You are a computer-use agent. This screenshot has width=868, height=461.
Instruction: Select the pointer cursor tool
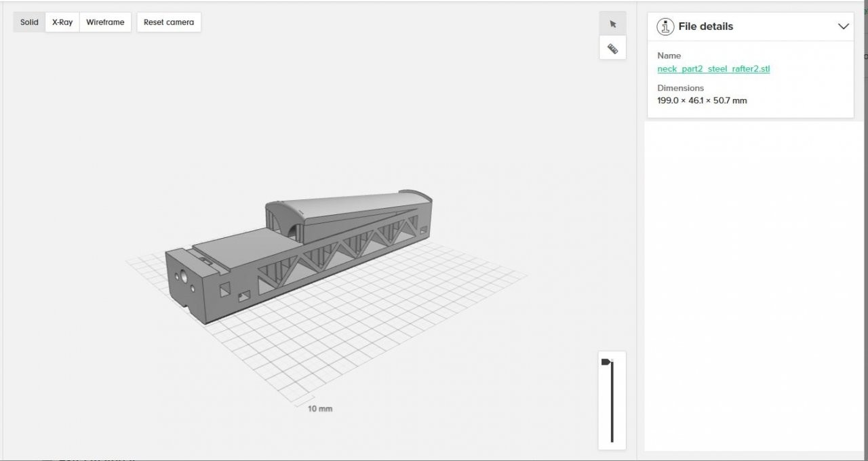(x=612, y=24)
